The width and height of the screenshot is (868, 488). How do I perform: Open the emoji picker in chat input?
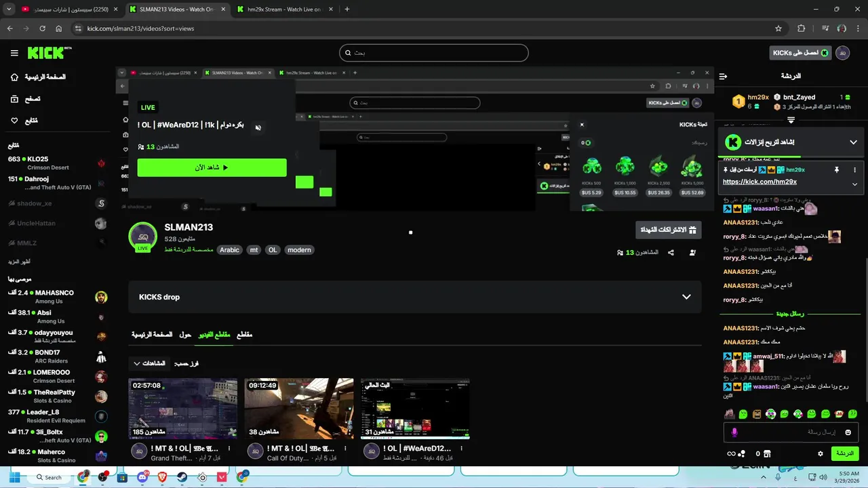pos(848,432)
